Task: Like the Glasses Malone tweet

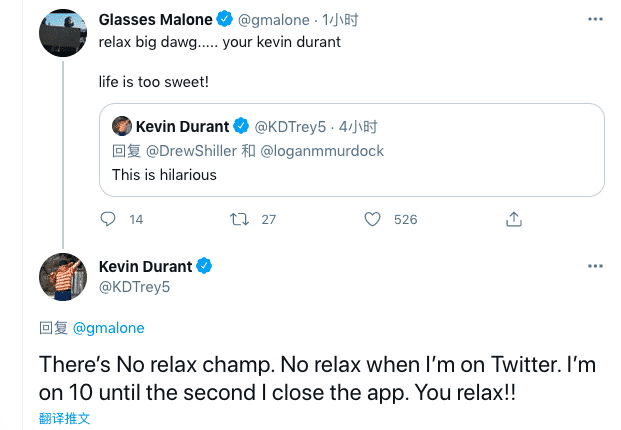Action: point(372,219)
